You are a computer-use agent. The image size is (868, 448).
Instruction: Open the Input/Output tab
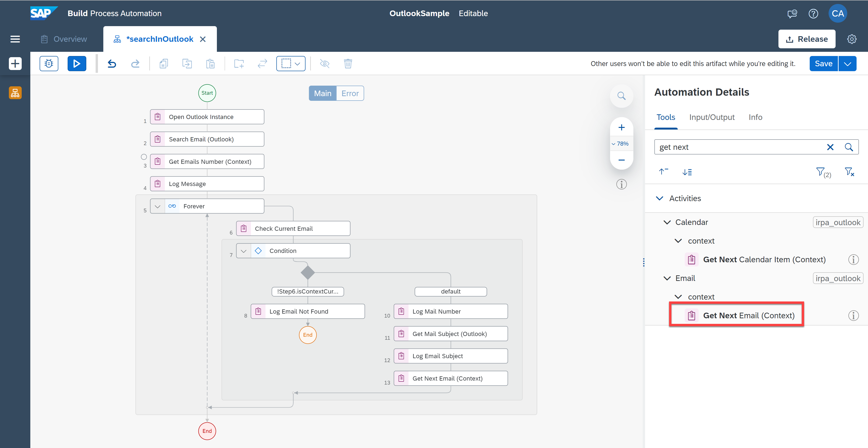(x=712, y=117)
